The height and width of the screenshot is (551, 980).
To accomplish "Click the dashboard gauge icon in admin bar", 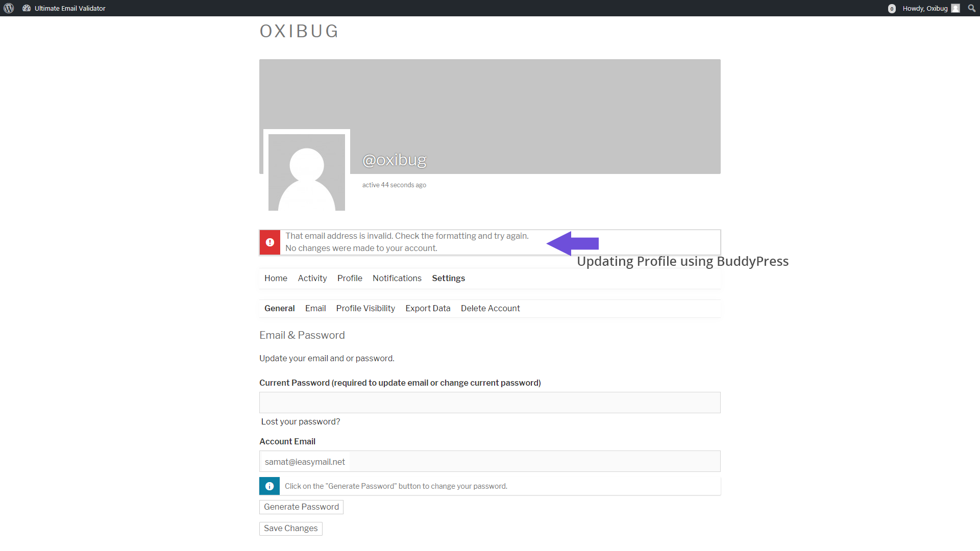I will point(27,8).
